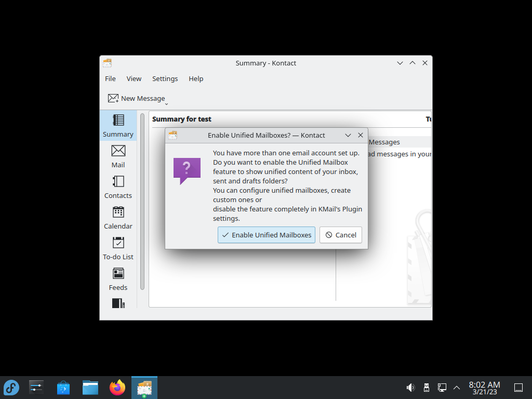Cancel the Unified Mailboxes dialog
Image resolution: width=532 pixels, height=399 pixels.
click(x=341, y=235)
